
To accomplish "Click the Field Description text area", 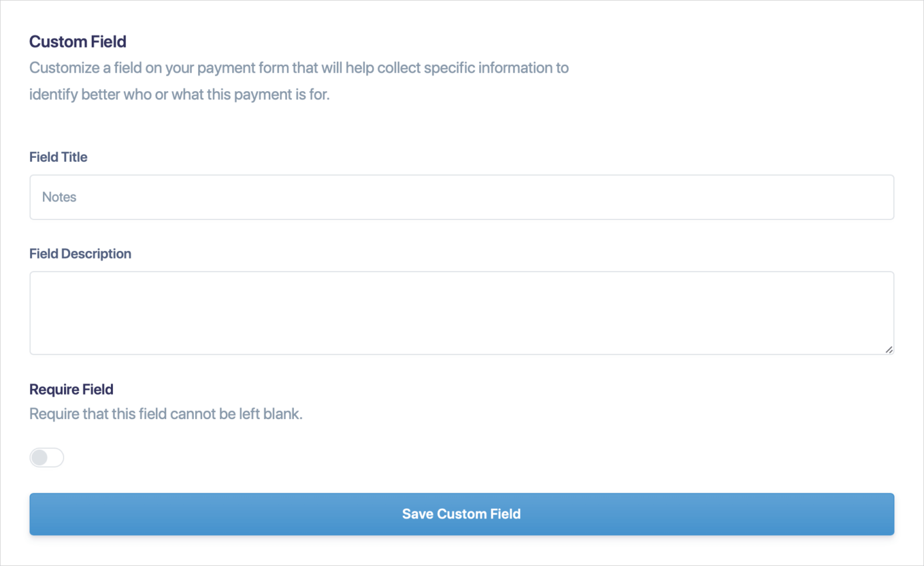I will pyautogui.click(x=461, y=313).
